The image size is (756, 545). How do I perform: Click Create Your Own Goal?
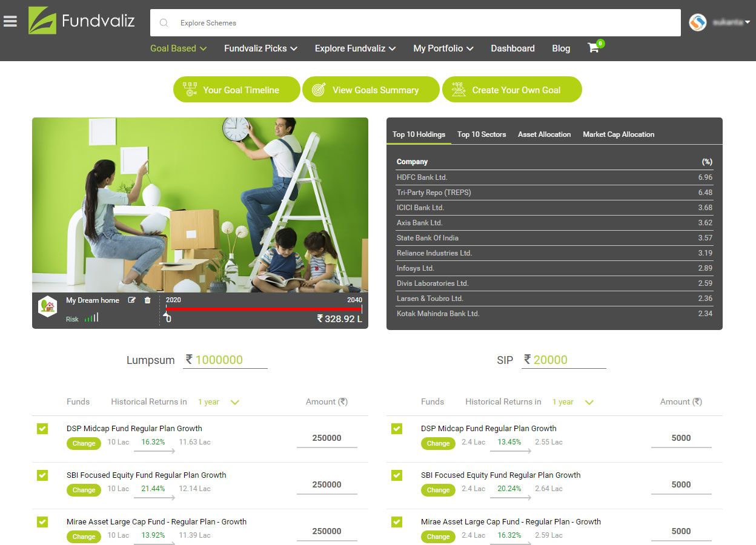click(512, 90)
